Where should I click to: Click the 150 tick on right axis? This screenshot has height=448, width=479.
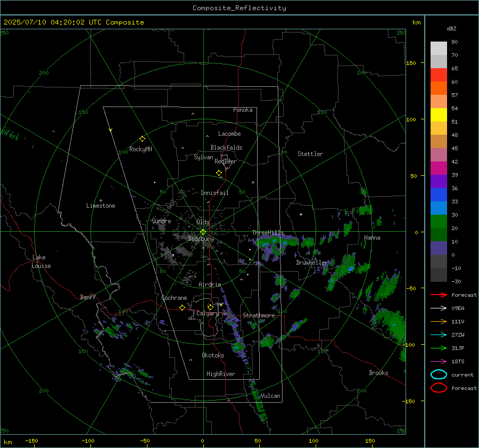pos(411,63)
